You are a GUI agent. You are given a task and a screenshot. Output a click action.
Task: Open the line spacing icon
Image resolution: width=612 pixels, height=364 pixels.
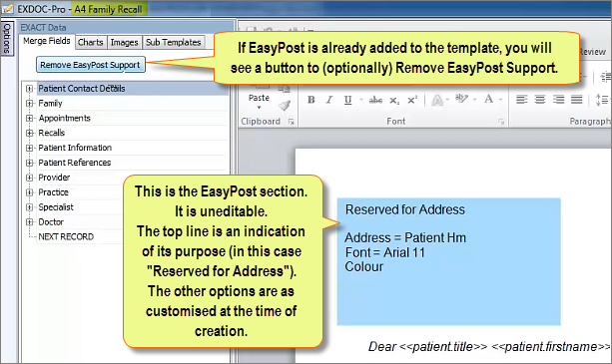point(601,100)
